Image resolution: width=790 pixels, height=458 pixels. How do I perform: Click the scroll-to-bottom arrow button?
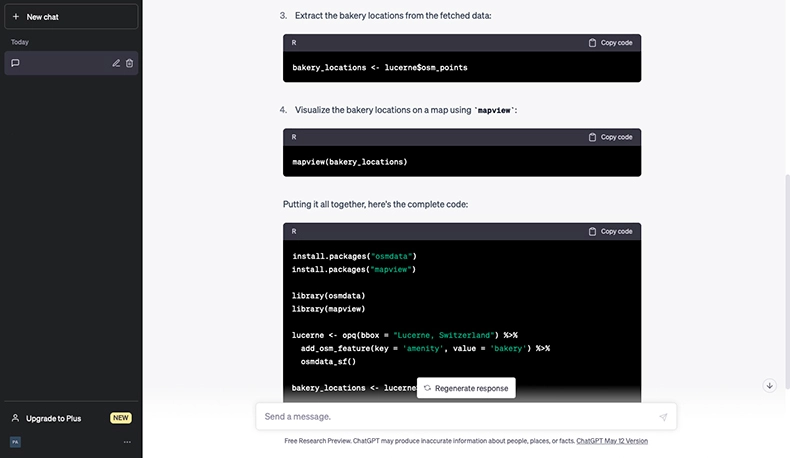[x=769, y=386]
